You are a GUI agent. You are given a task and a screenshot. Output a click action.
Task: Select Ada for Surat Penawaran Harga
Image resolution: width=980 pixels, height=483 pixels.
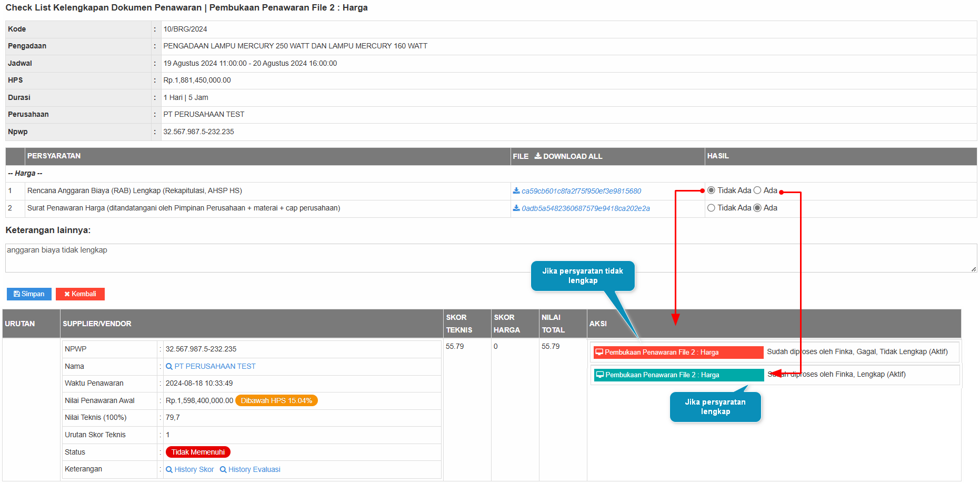coord(757,208)
